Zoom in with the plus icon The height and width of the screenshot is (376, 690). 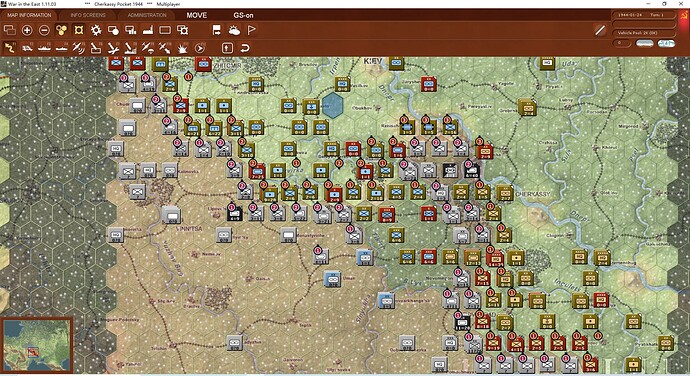coord(27,30)
